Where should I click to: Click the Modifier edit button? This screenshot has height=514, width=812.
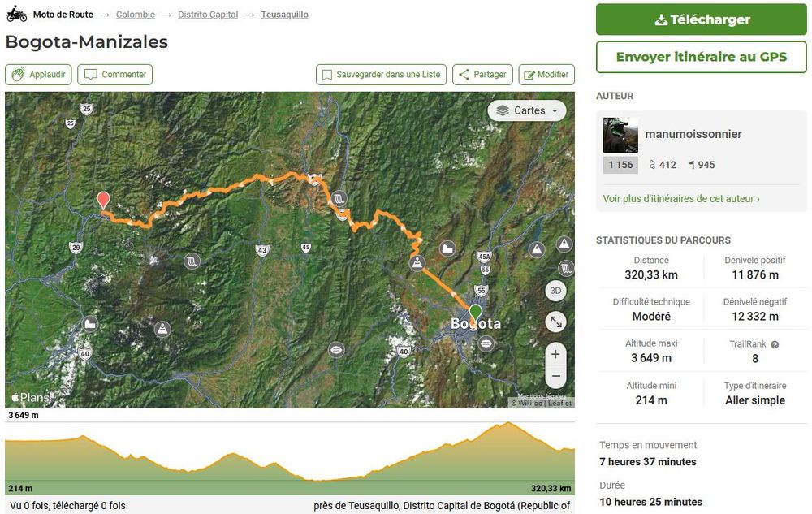(x=546, y=75)
